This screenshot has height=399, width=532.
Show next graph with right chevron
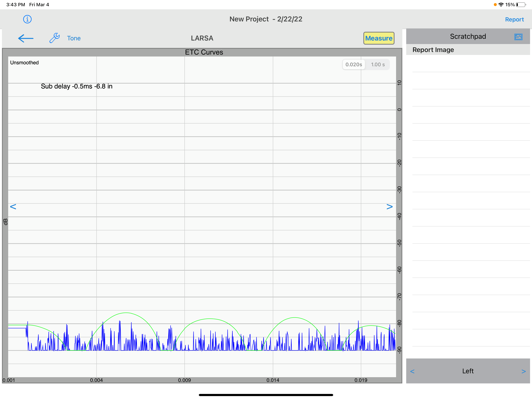389,207
